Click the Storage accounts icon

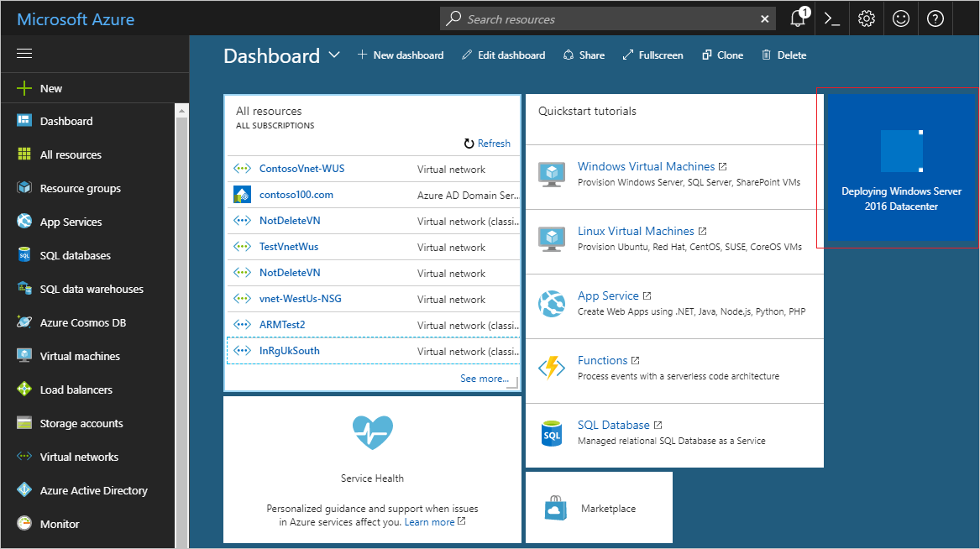click(x=24, y=423)
